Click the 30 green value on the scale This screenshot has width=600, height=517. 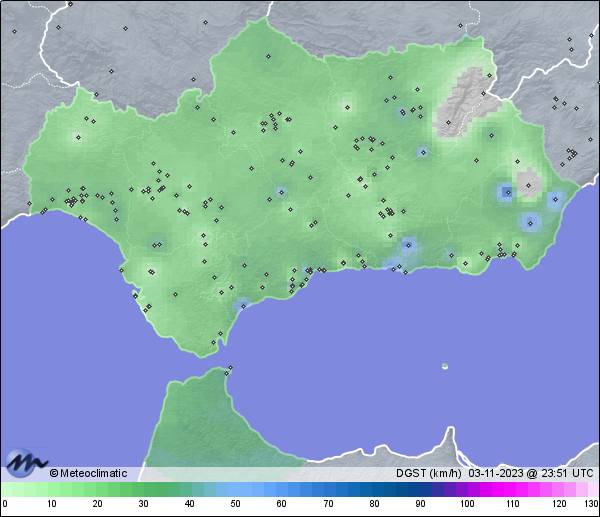pos(143,504)
